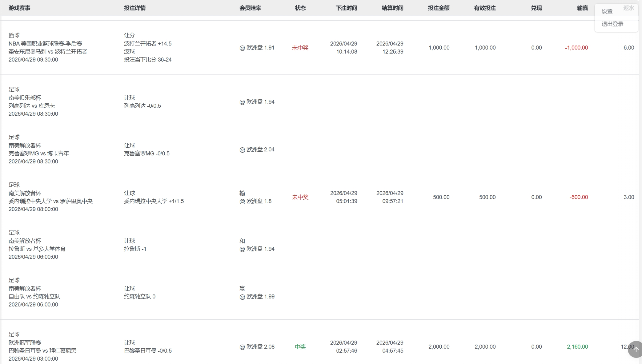This screenshot has height=364, width=642.
Task: Click the red 未中奖 status on NBA bet
Action: tap(300, 48)
